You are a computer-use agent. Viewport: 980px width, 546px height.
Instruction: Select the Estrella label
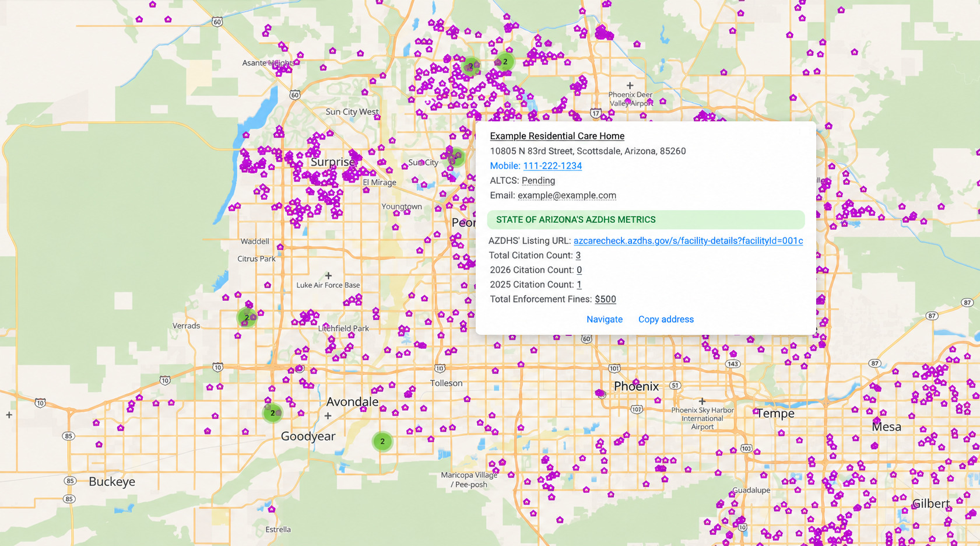coord(278,530)
